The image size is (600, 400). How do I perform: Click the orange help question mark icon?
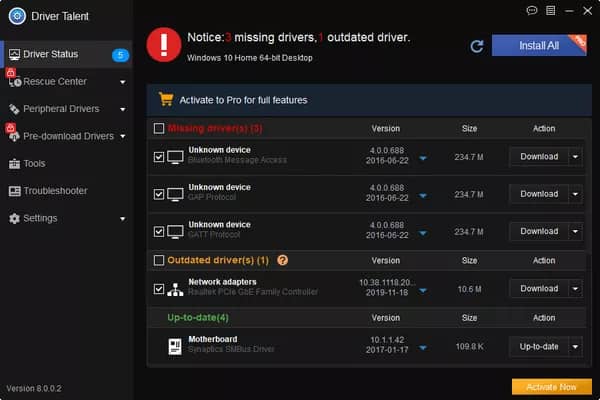click(282, 260)
